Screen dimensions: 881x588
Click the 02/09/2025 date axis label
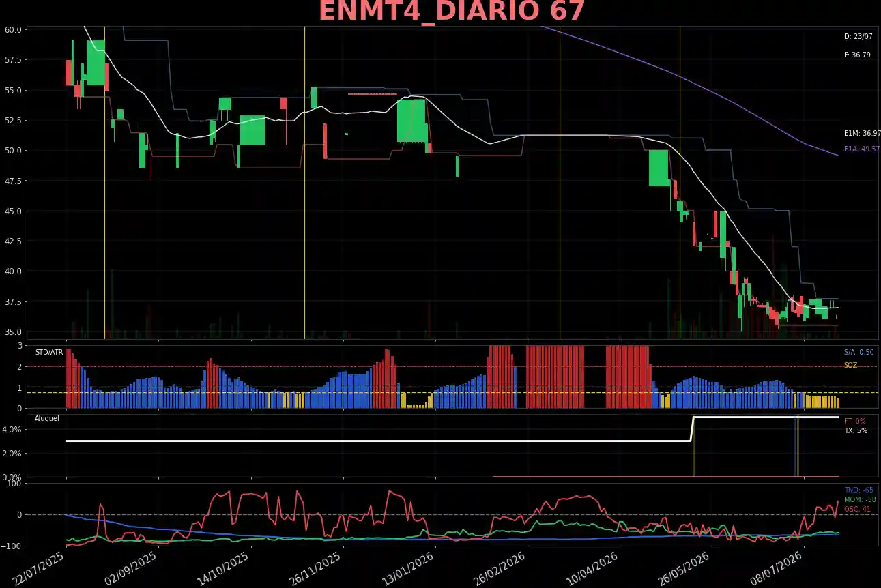click(x=130, y=568)
